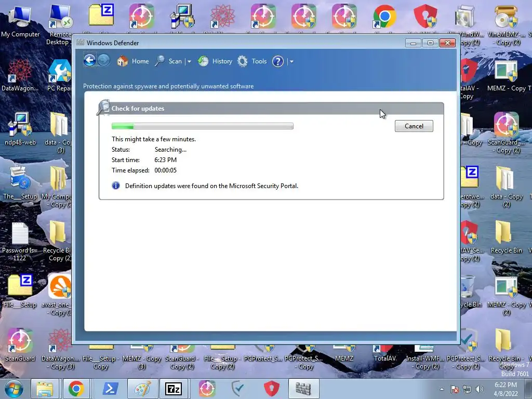This screenshot has width=532, height=399.
Task: Expand the Help options dropdown arrow
Action: (291, 61)
